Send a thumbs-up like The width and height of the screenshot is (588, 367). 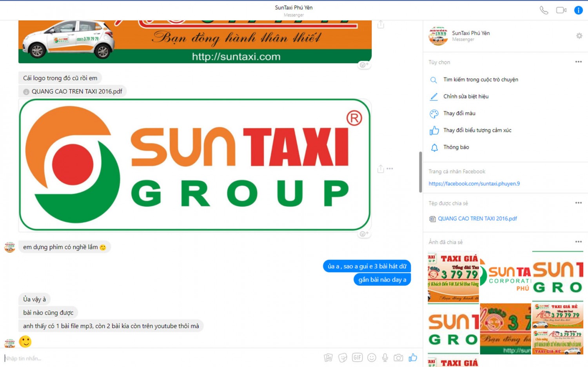click(x=413, y=357)
